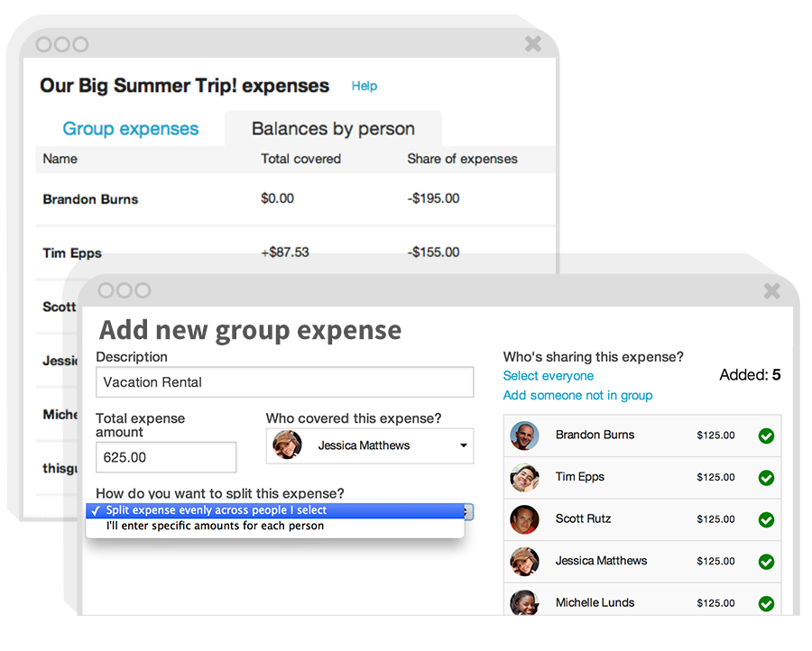Click Jessica Matthews' avatar in sharing list

(x=524, y=561)
